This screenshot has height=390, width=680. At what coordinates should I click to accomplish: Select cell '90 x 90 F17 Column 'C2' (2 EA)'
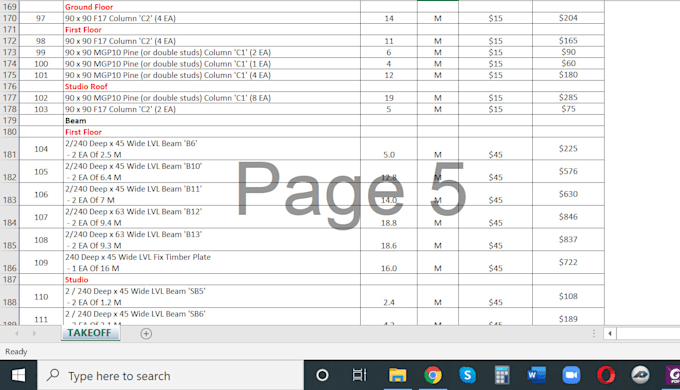(x=212, y=109)
